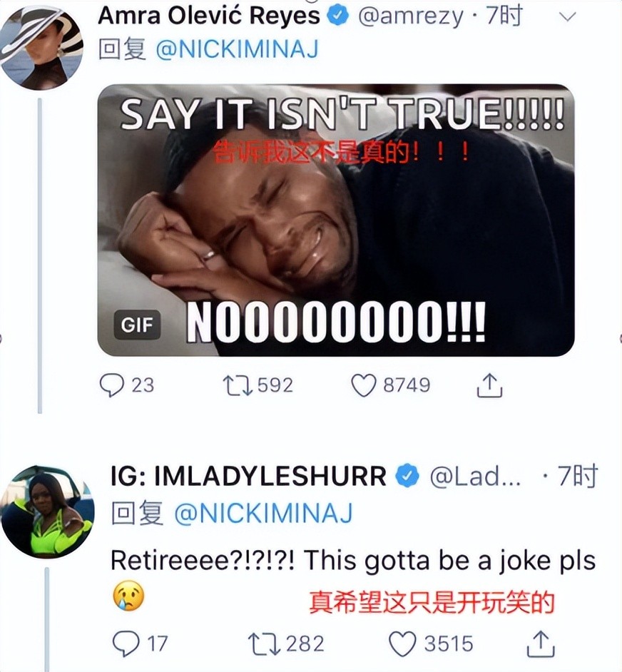Click the IG: IMLADYLESHURR display name

coord(249,476)
